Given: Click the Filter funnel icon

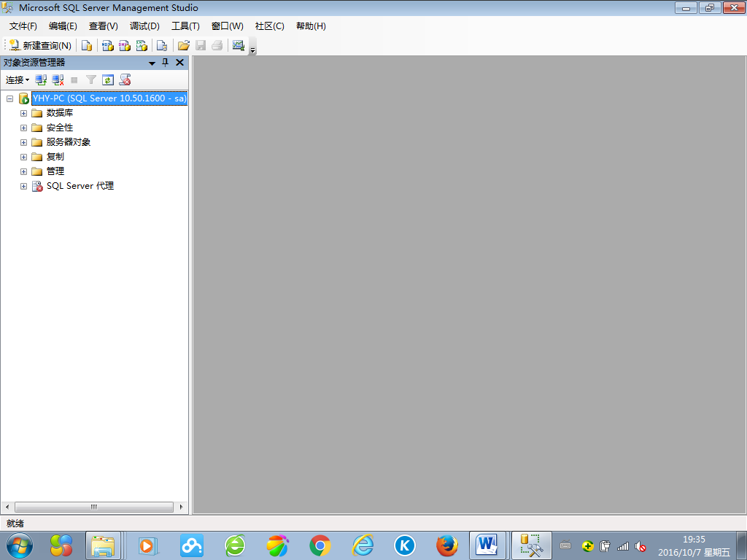Looking at the screenshot, I should coord(91,80).
